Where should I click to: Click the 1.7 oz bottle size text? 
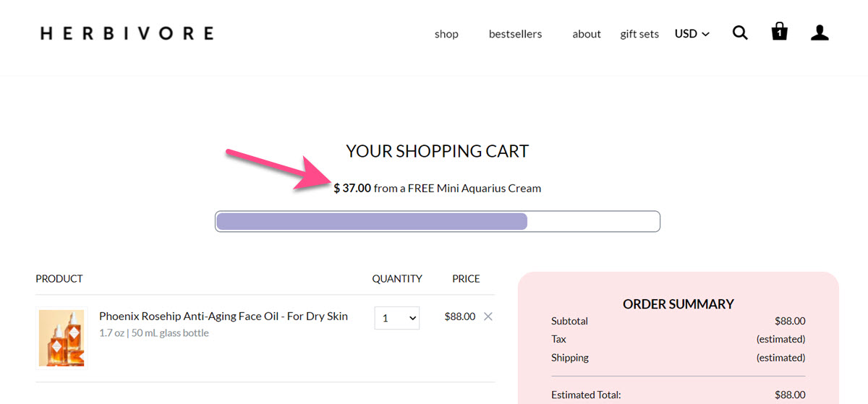tap(154, 333)
